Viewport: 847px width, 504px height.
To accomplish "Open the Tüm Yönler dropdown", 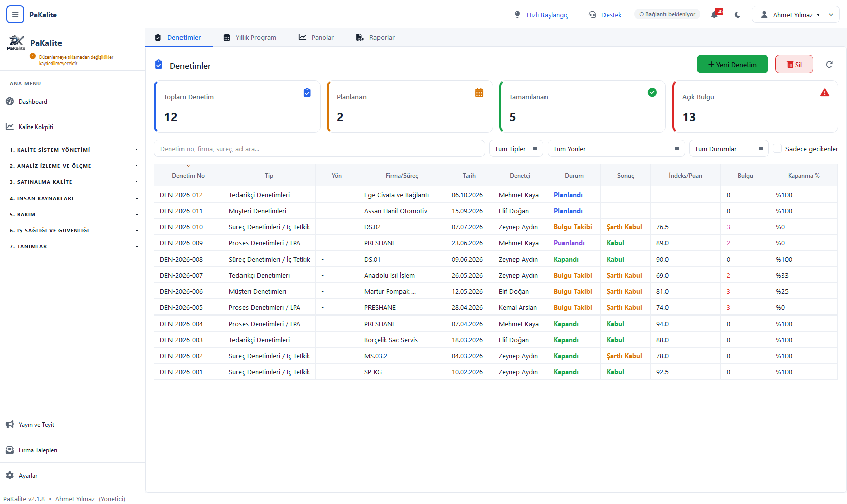I will coord(616,149).
